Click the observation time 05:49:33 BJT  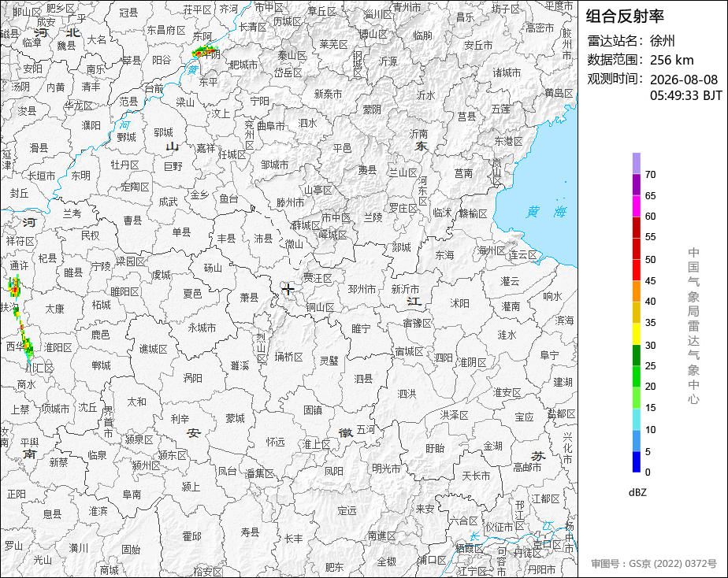tap(685, 95)
